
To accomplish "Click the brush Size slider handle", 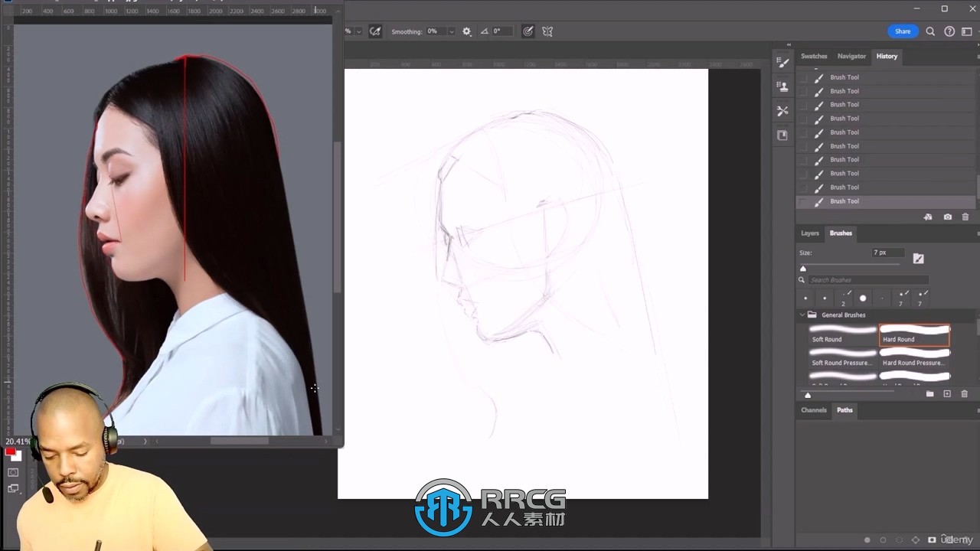I will click(803, 269).
